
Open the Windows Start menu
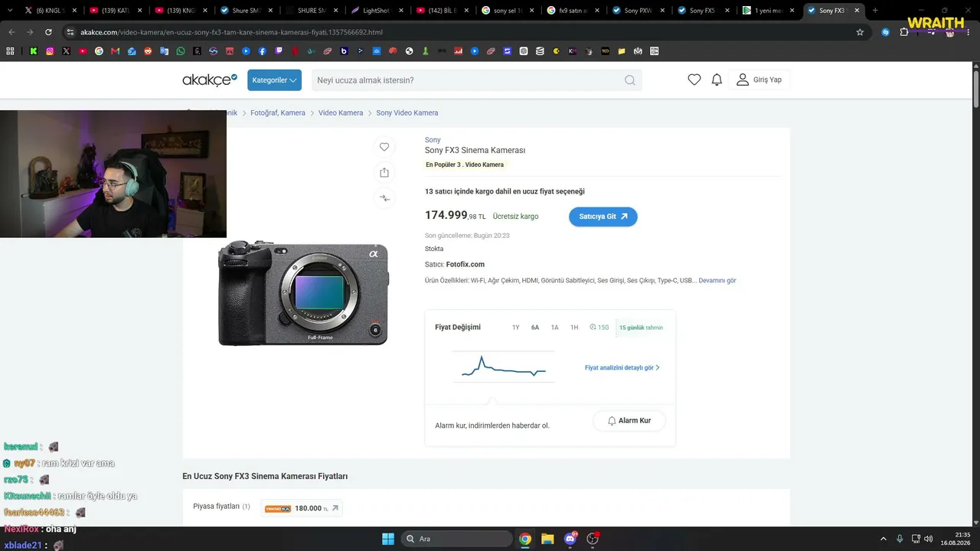click(x=387, y=539)
